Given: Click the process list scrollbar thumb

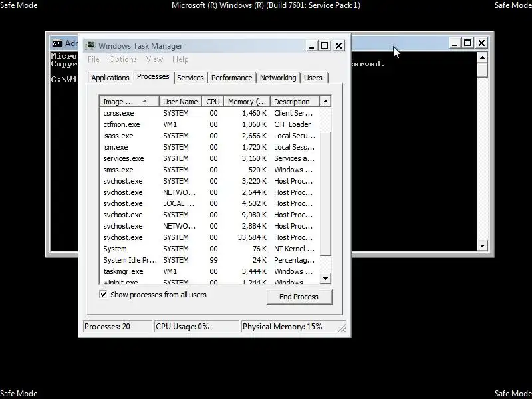Looking at the screenshot, I should coord(325,194).
